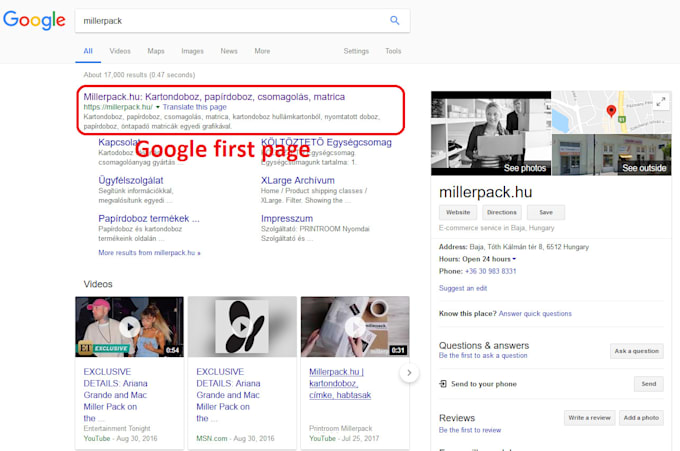Open the XLarge Archívum sitelink

pos(298,180)
